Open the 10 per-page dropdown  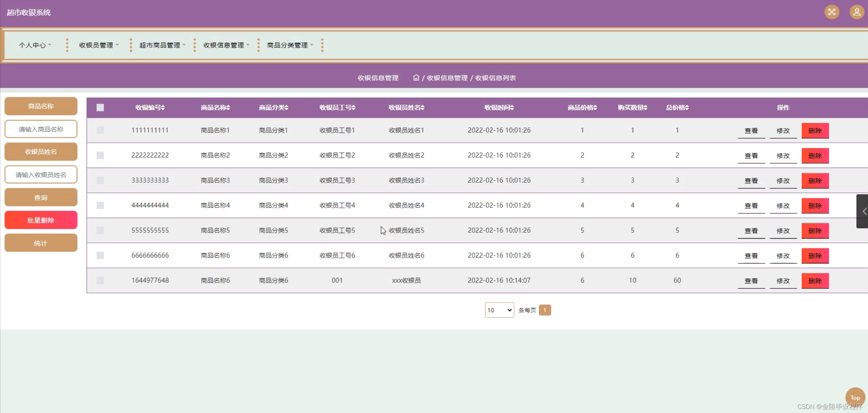[499, 310]
